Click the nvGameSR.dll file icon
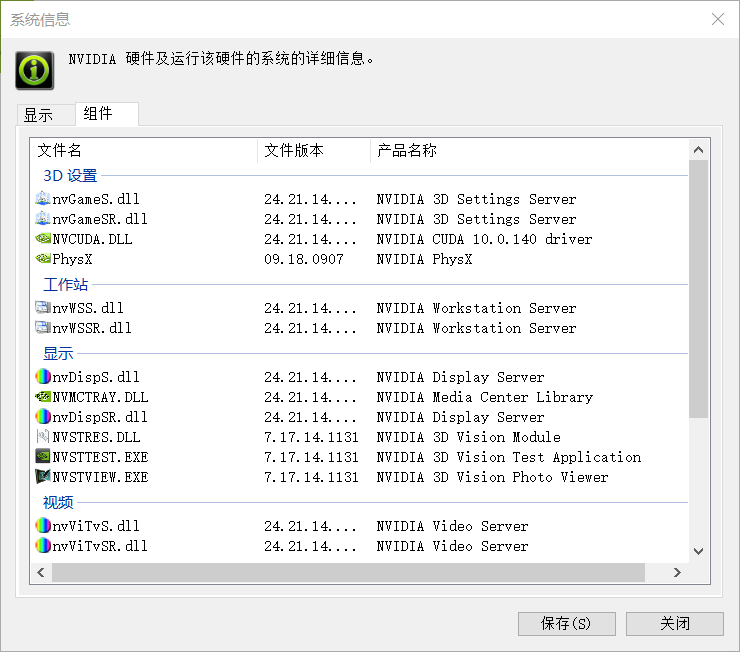Screen dimensions: 740x652 tap(42, 218)
